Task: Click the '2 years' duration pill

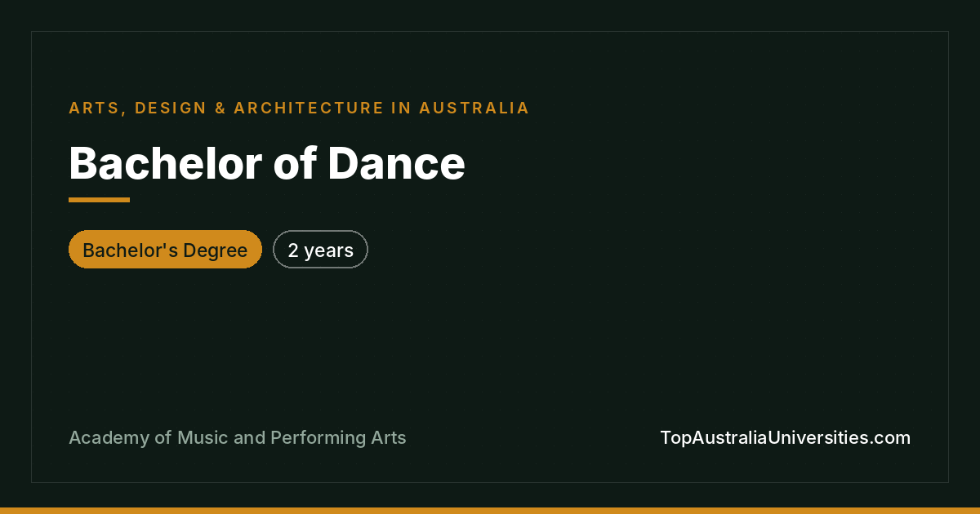Action: click(x=320, y=250)
